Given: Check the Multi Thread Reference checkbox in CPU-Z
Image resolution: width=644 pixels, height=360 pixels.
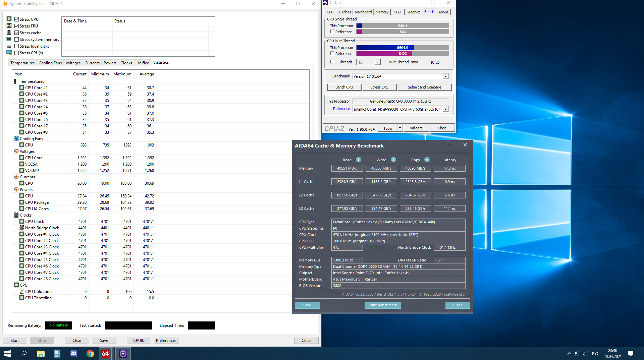Looking at the screenshot, I should click(332, 53).
